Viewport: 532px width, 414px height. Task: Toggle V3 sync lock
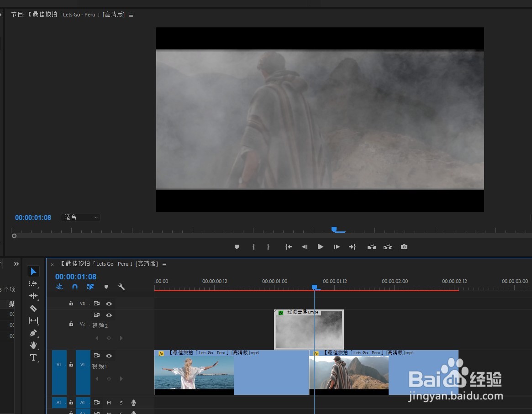click(x=97, y=304)
